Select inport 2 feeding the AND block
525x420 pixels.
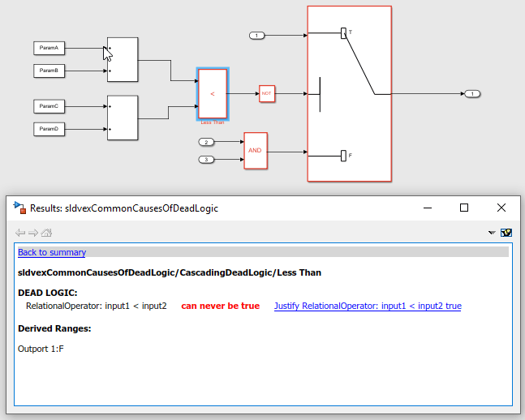tap(206, 142)
